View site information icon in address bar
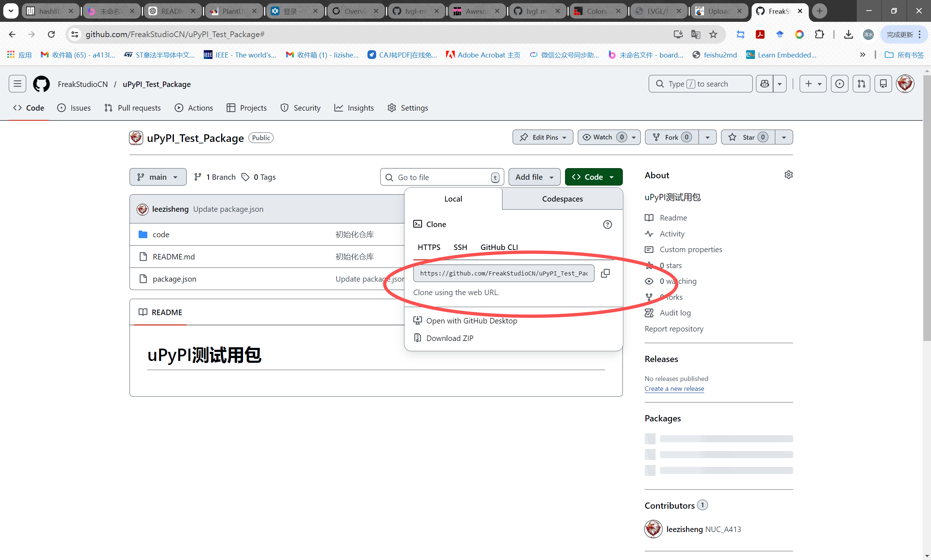Image resolution: width=931 pixels, height=560 pixels. [x=75, y=34]
